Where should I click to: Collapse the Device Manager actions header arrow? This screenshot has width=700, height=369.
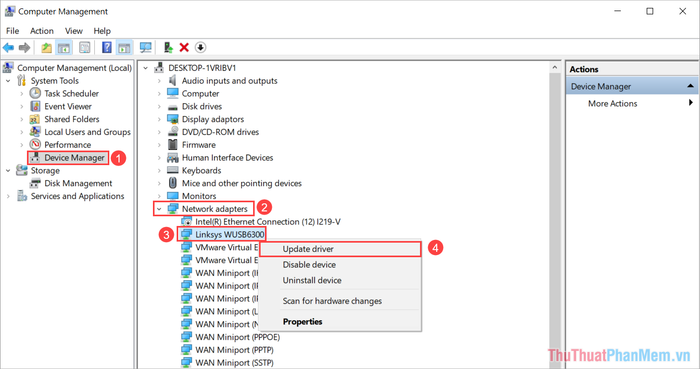[x=690, y=86]
